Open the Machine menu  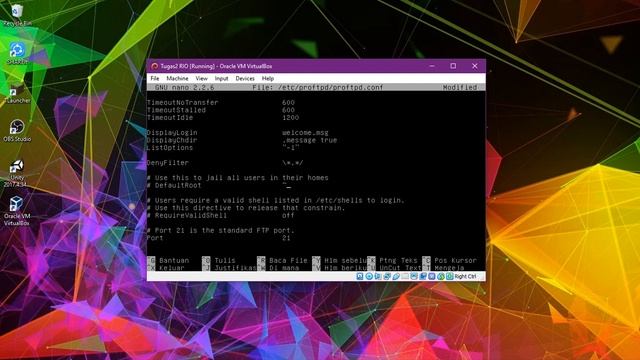coord(177,78)
